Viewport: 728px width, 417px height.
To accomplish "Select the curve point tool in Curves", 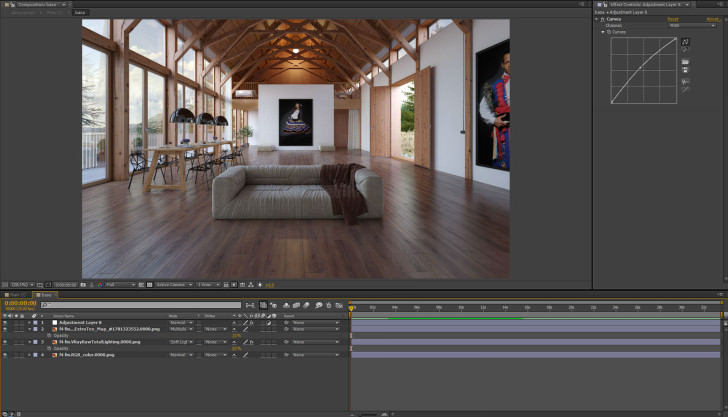I will [685, 42].
